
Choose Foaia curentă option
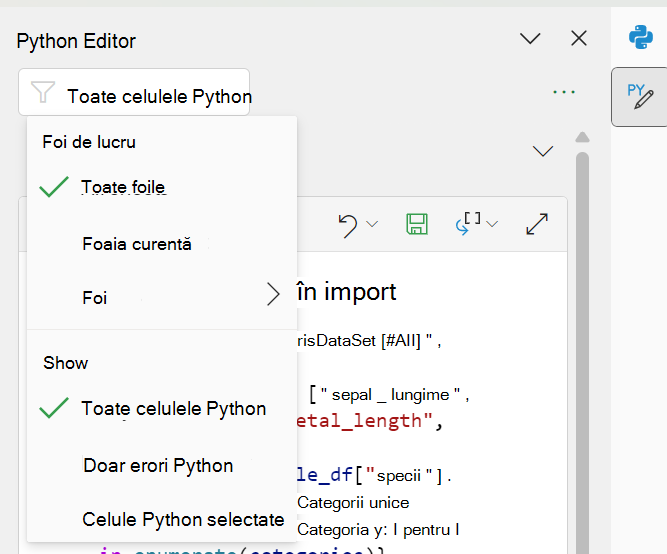pos(162,244)
